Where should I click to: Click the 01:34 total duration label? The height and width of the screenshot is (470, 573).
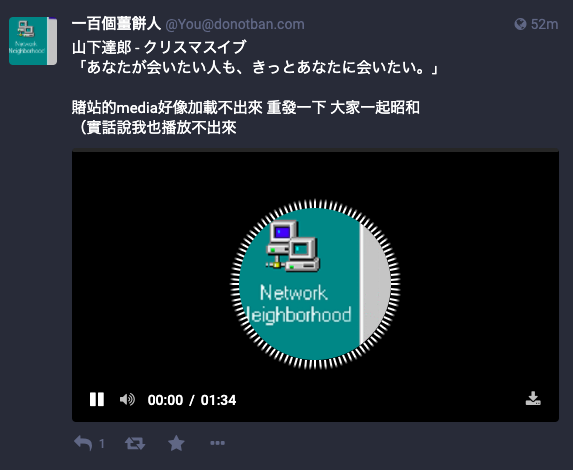pyautogui.click(x=218, y=400)
